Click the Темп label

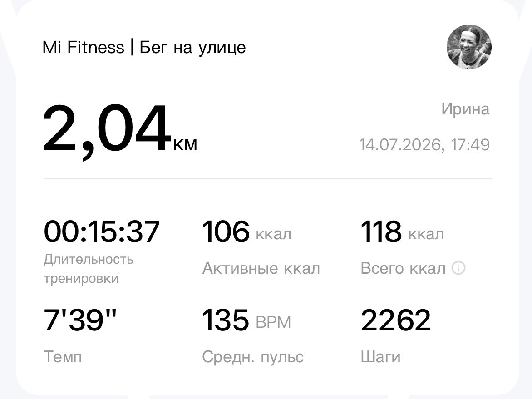point(63,357)
